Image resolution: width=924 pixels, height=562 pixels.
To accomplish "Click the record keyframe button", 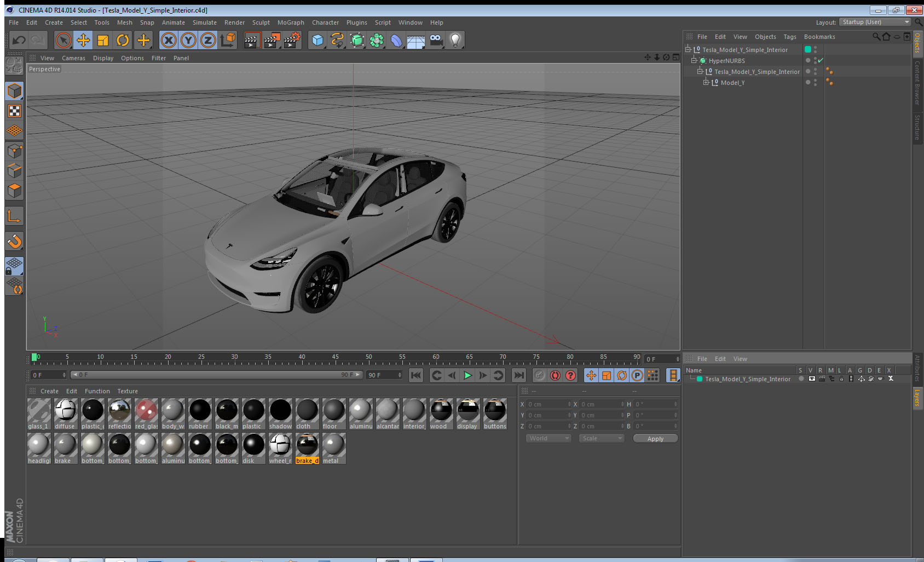I will pyautogui.click(x=540, y=375).
